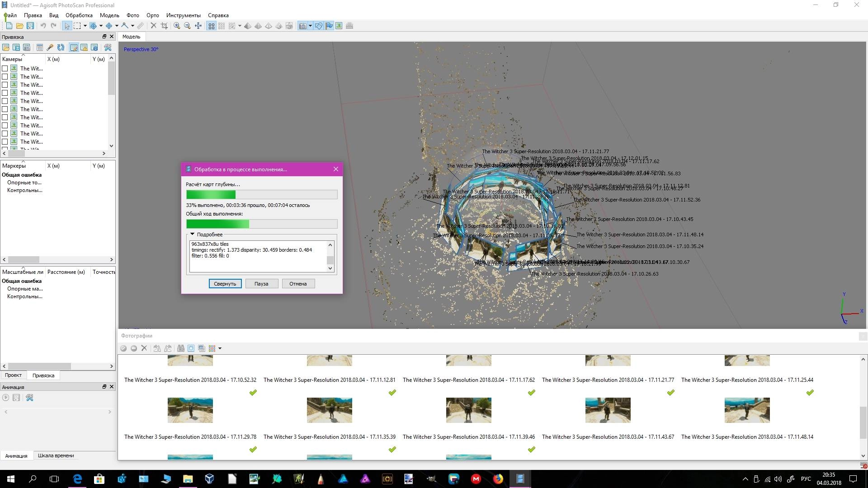Rotate photo left in Фотографии toolbar
The height and width of the screenshot is (488, 868).
pos(157,348)
